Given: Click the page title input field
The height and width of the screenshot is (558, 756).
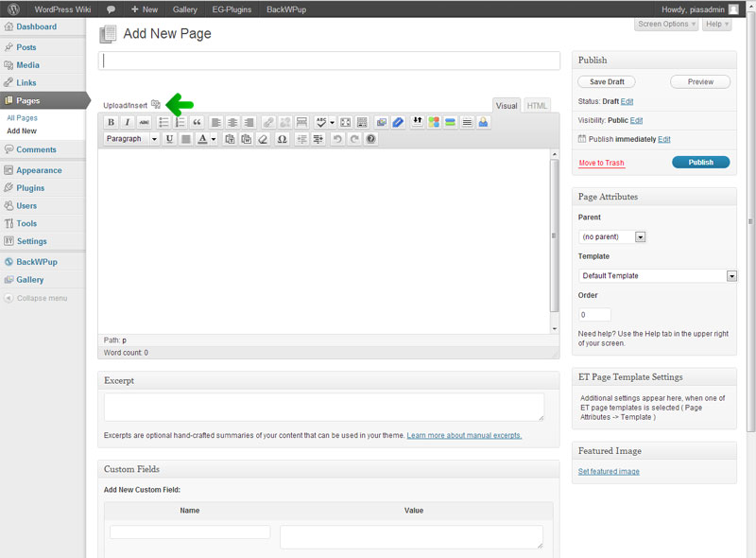Looking at the screenshot, I should click(328, 61).
